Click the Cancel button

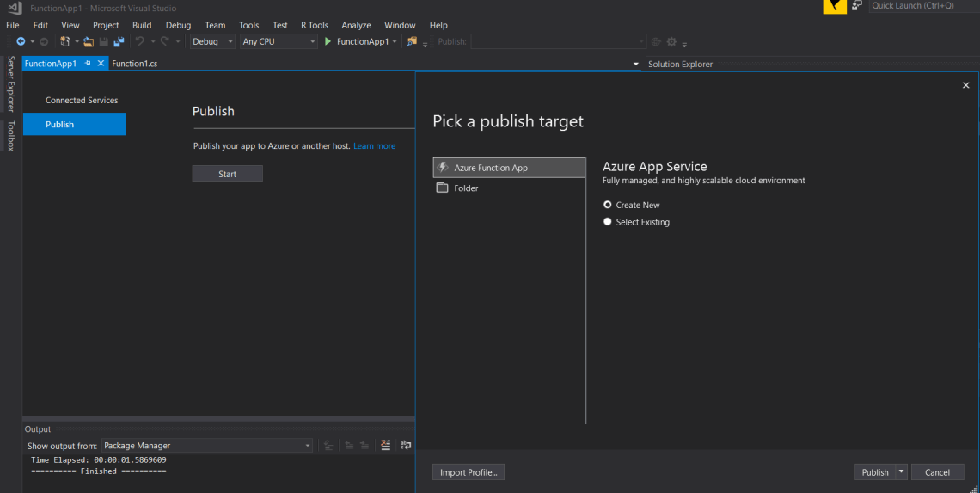937,471
